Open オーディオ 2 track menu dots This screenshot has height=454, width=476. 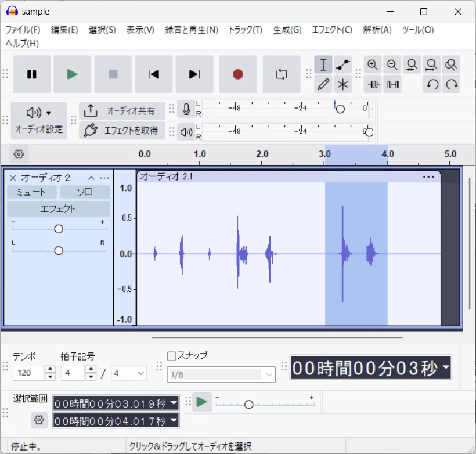coord(104,178)
